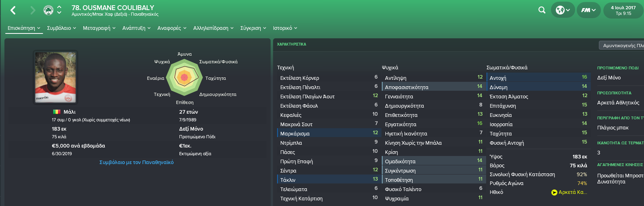Open the world globe menu
The width and height of the screenshot is (644, 206).
[563, 10]
